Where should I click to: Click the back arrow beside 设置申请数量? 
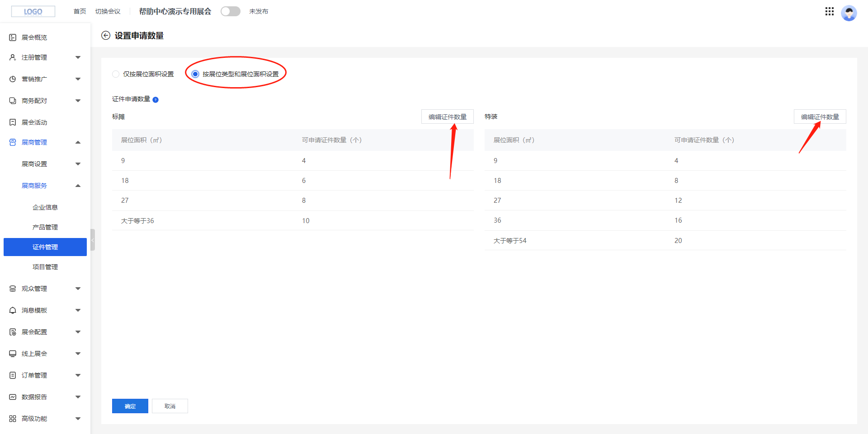pyautogui.click(x=106, y=36)
